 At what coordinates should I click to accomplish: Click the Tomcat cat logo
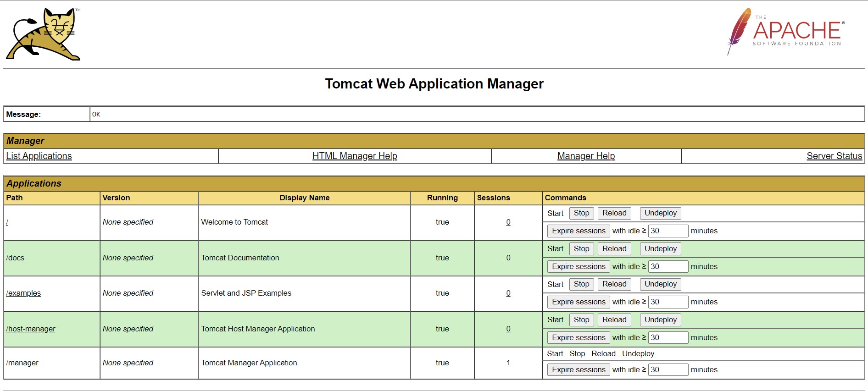43,34
